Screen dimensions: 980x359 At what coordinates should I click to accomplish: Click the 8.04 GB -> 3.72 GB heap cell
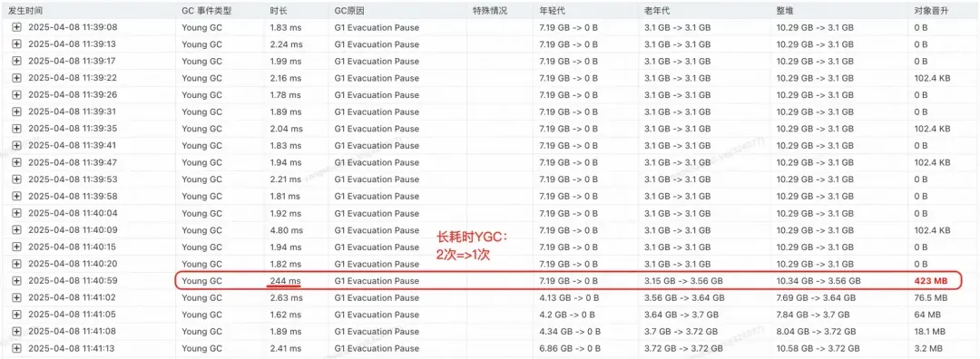click(x=817, y=332)
